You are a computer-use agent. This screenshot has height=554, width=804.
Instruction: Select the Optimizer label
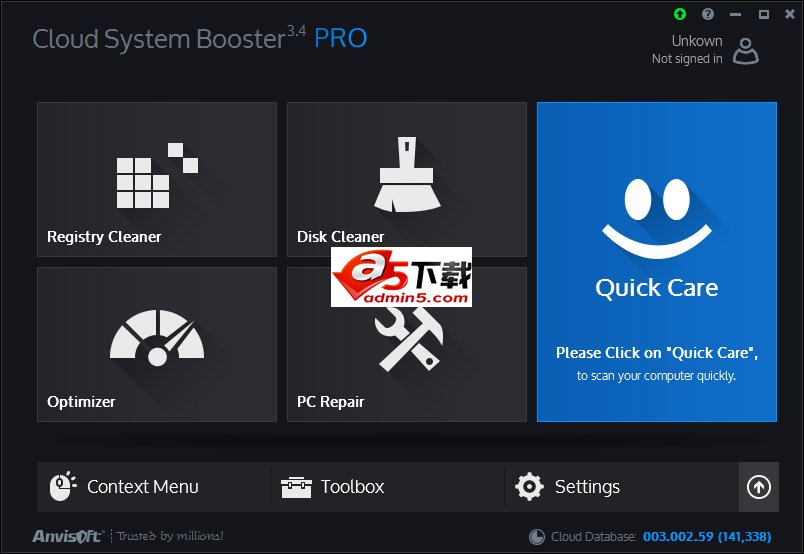81,402
